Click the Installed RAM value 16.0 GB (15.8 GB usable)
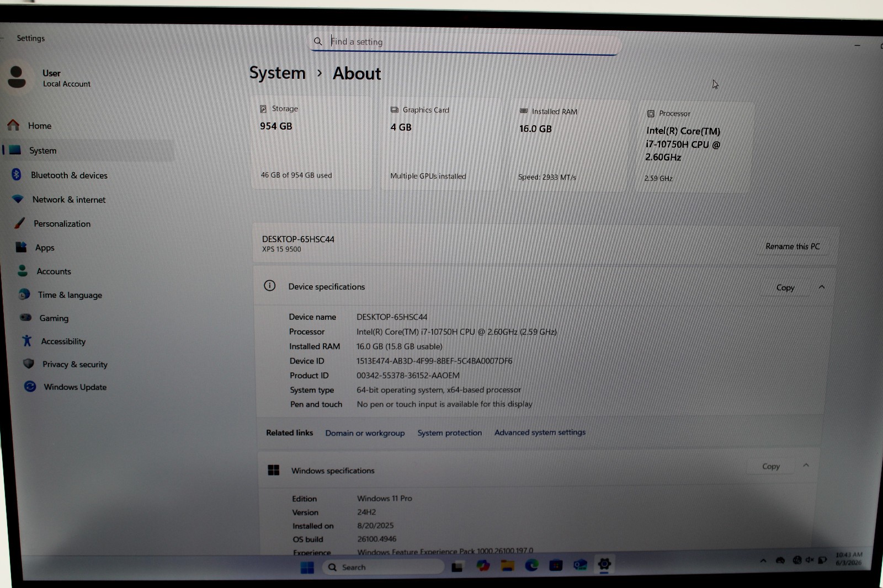Viewport: 883px width, 588px height. (399, 346)
